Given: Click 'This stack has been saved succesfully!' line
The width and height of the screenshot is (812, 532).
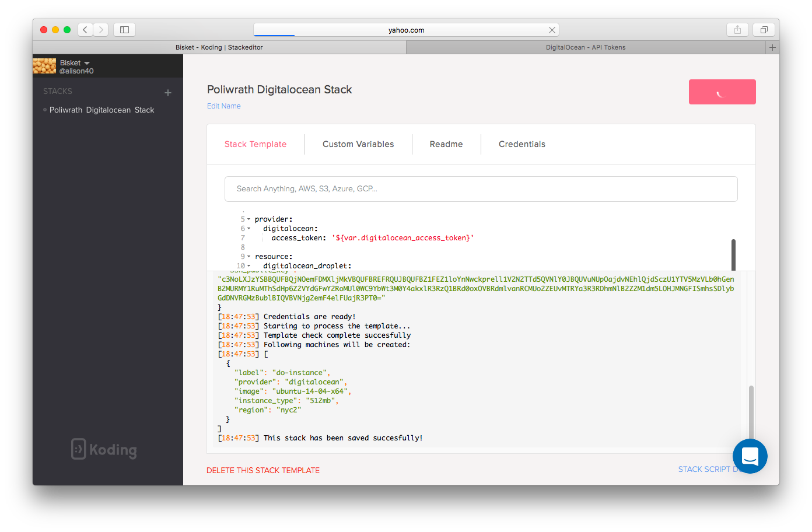Looking at the screenshot, I should 320,438.
